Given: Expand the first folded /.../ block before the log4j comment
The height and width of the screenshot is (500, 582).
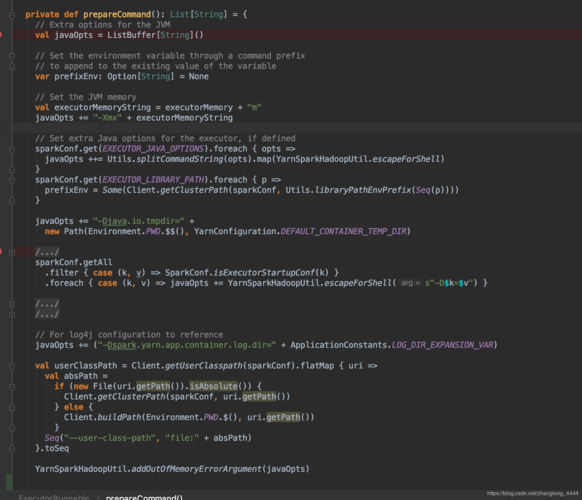Looking at the screenshot, I should (12, 304).
